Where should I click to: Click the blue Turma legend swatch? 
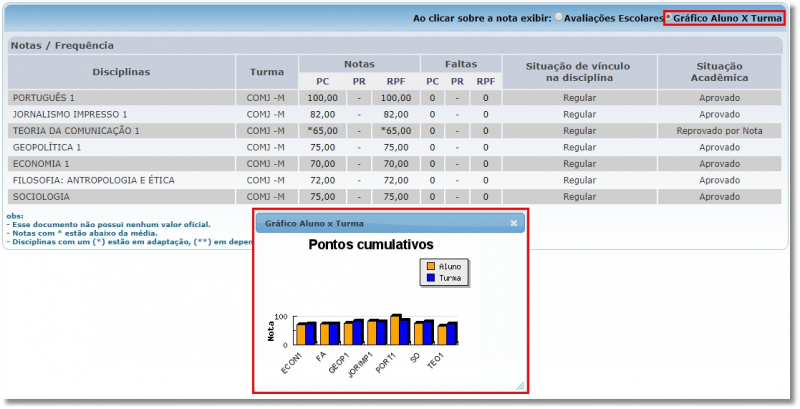pyautogui.click(x=431, y=278)
